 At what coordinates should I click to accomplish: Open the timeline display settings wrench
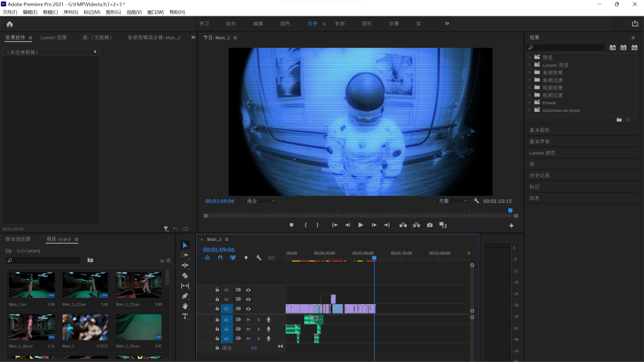coord(258,258)
